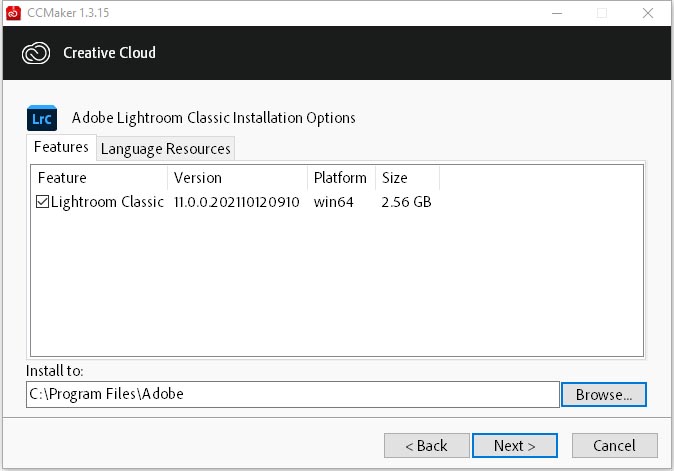Viewport: 674px width, 471px height.
Task: Click the Version column header
Action: (x=237, y=178)
